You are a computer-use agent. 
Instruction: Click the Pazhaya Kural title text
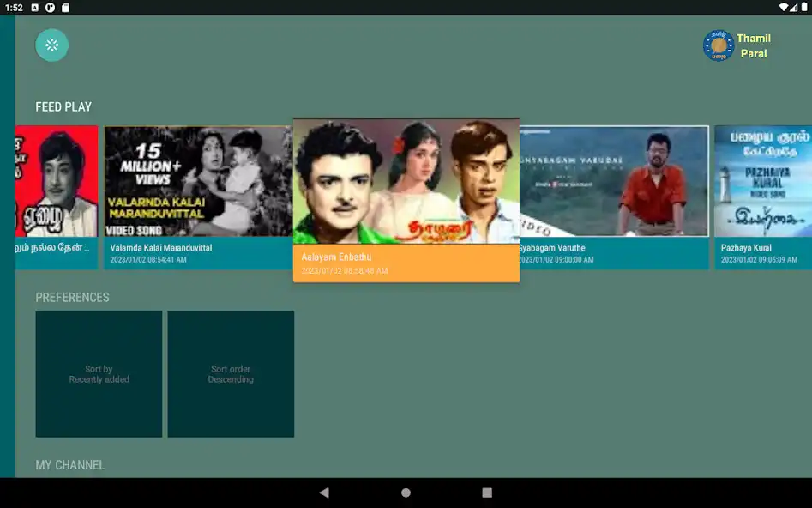746,248
